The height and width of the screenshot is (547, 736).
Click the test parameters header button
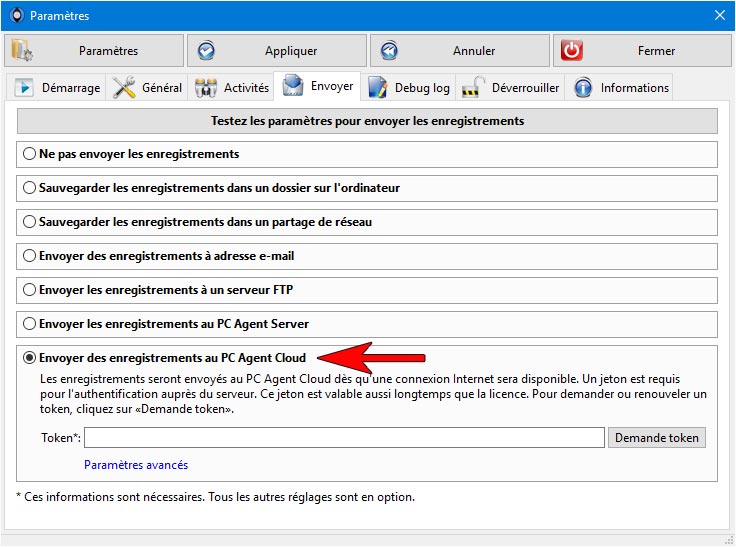coord(367,121)
